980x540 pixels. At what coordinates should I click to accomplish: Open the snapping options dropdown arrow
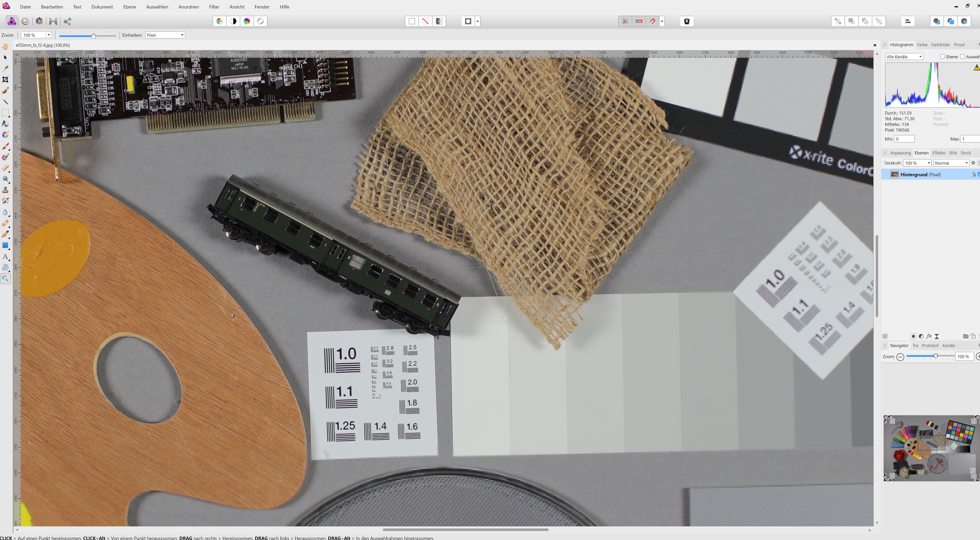[x=662, y=21]
